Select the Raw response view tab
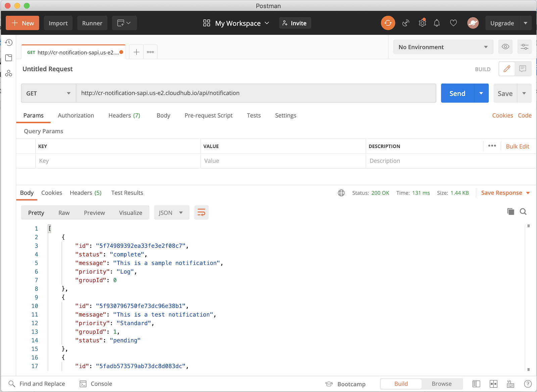The image size is (537, 392). [64, 213]
